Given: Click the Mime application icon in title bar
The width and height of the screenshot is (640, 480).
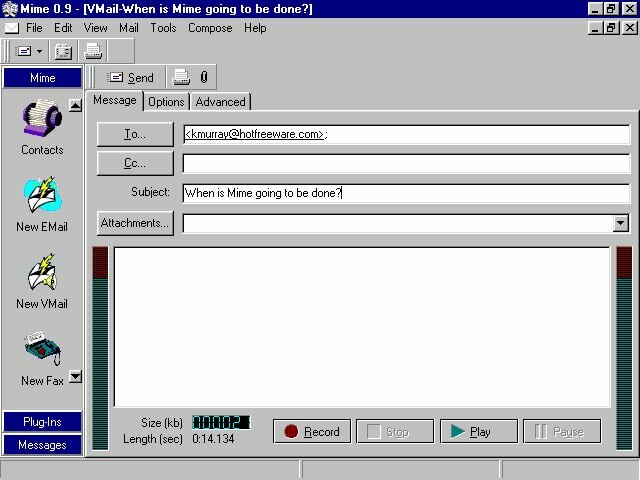Looking at the screenshot, I should (x=10, y=9).
